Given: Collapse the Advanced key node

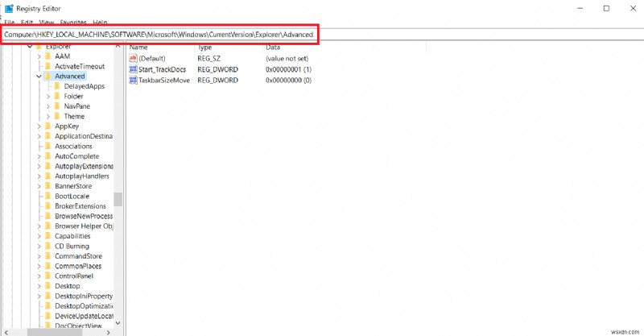Looking at the screenshot, I should pyautogui.click(x=39, y=76).
